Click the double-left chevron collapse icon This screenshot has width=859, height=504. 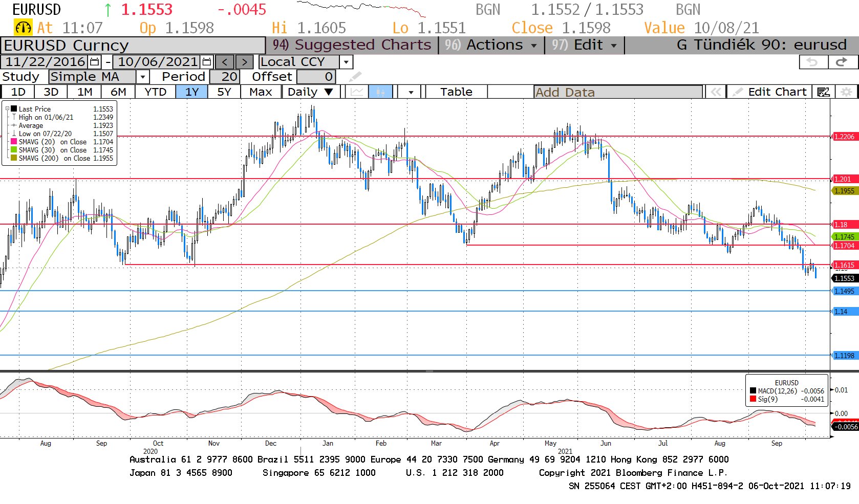click(716, 92)
